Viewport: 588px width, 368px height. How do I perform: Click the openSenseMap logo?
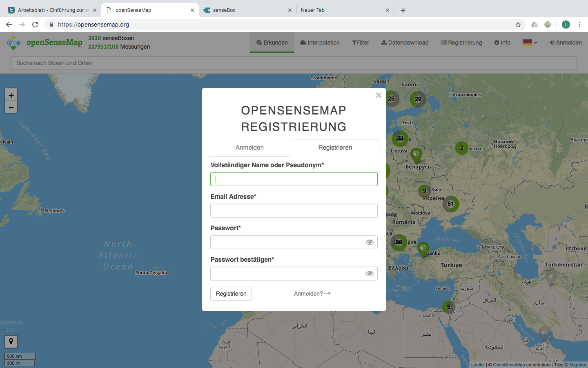click(45, 43)
